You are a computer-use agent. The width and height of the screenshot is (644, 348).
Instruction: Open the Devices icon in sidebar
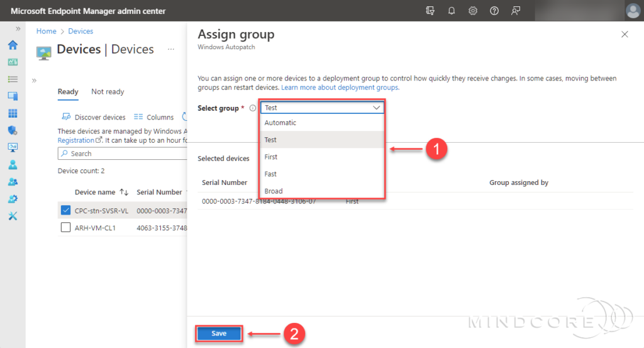pos(13,96)
